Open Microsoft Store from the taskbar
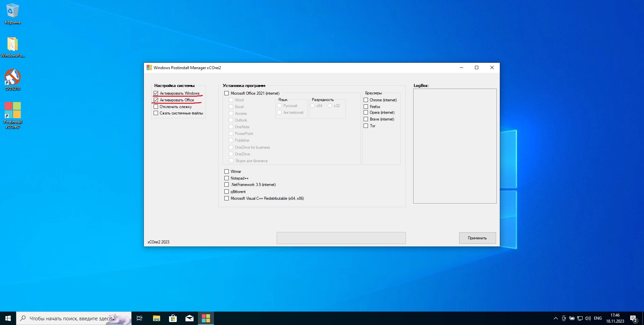Screen dimensions: 644x325 click(173, 318)
